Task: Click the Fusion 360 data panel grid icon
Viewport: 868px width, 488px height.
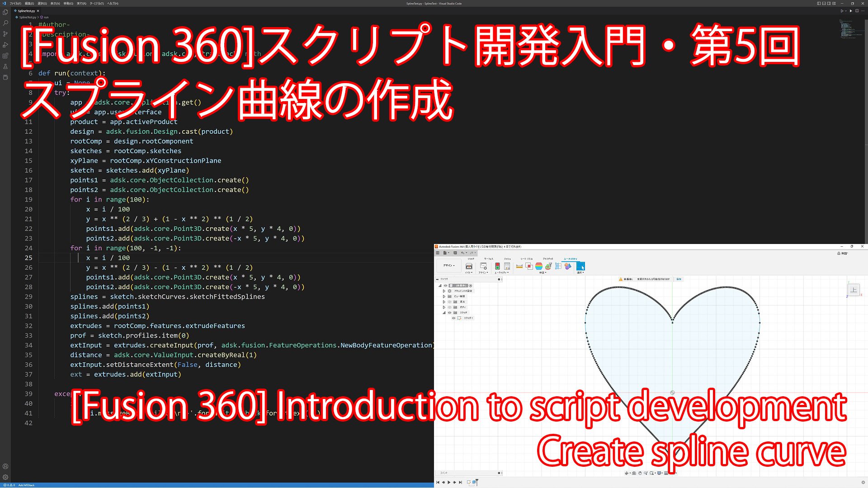Action: pos(438,253)
